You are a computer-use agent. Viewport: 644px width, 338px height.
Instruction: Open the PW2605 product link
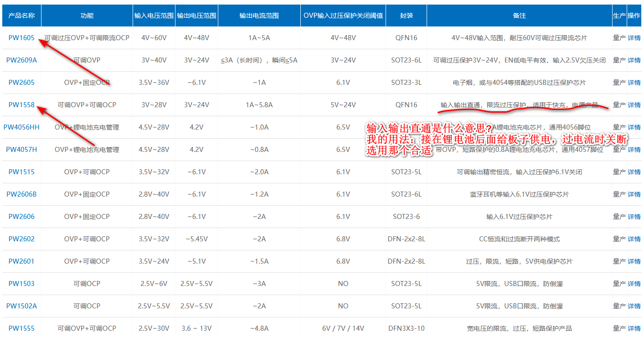pos(21,83)
